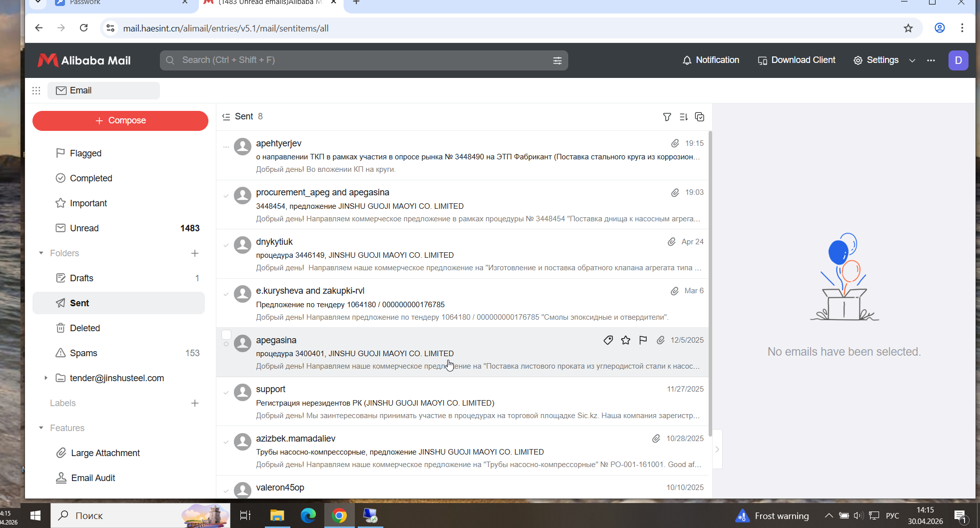Open the sort order icon
Image resolution: width=980 pixels, height=528 pixels.
coord(684,117)
